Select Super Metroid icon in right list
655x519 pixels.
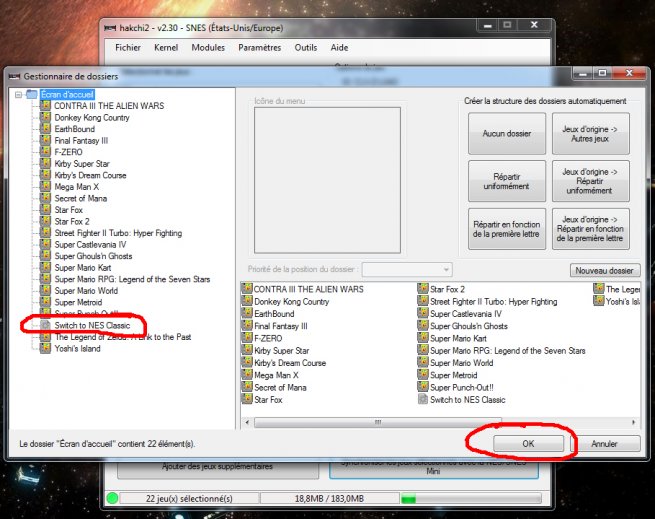tap(423, 375)
